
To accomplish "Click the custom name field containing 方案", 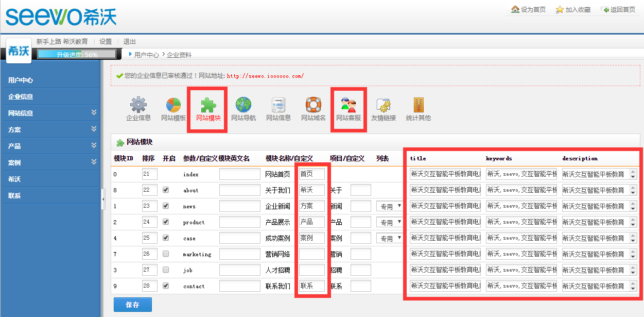I will [x=312, y=206].
